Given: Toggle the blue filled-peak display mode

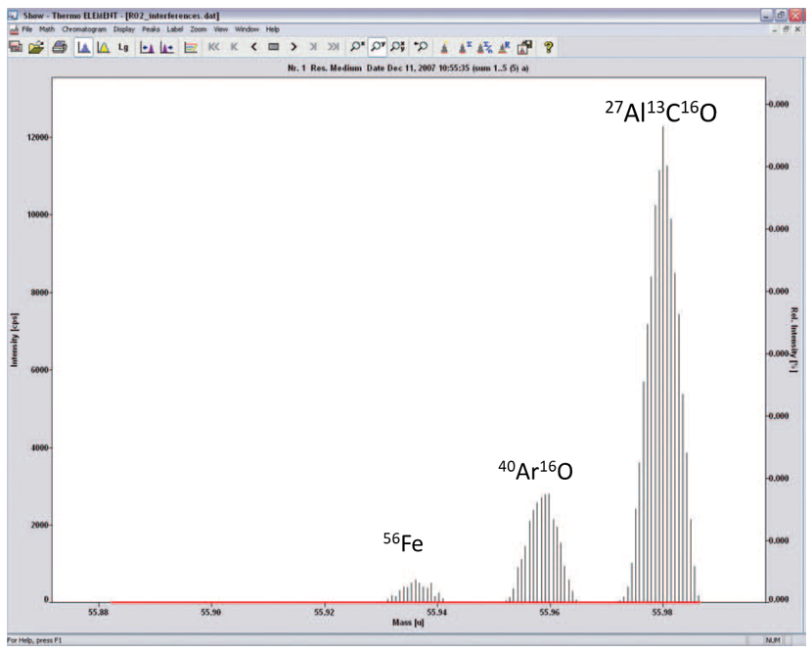Looking at the screenshot, I should [x=83, y=46].
